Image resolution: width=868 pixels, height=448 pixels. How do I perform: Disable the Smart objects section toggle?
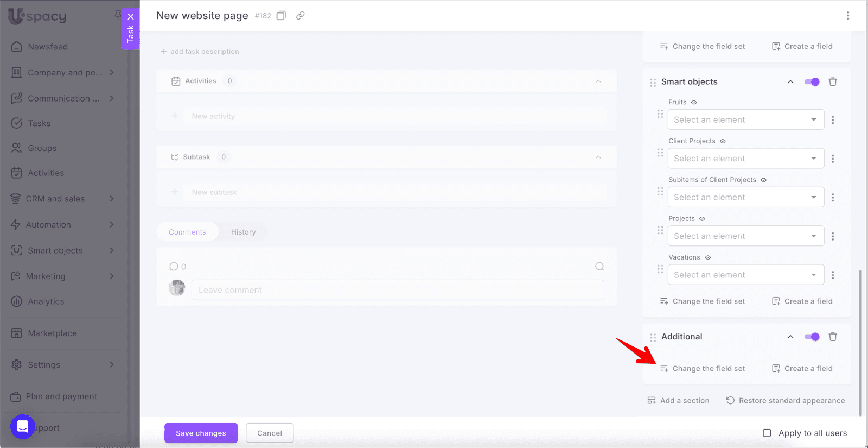[812, 82]
